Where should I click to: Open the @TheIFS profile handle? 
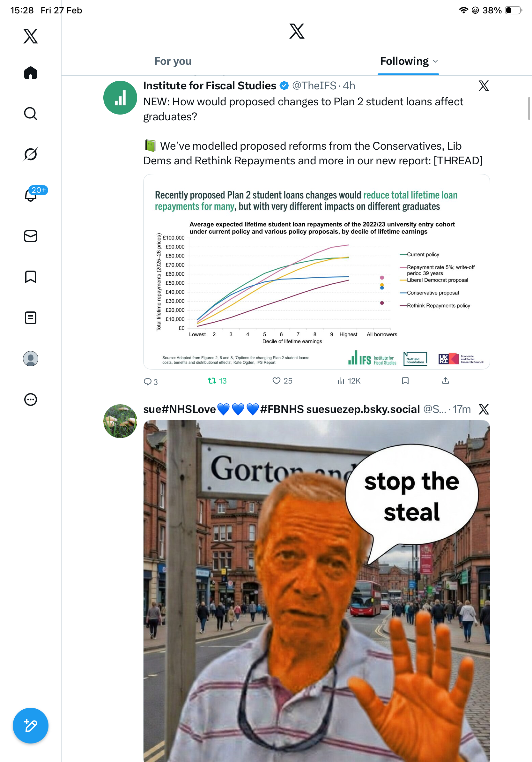[x=314, y=86]
